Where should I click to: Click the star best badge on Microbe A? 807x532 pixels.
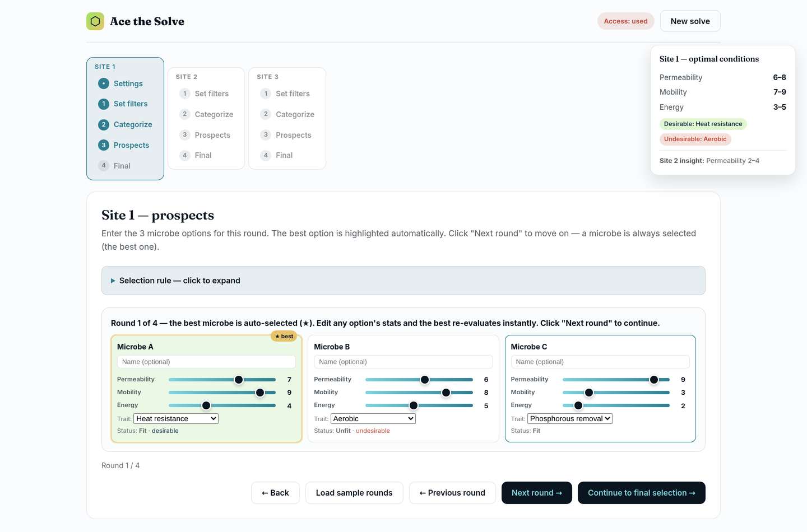point(284,336)
